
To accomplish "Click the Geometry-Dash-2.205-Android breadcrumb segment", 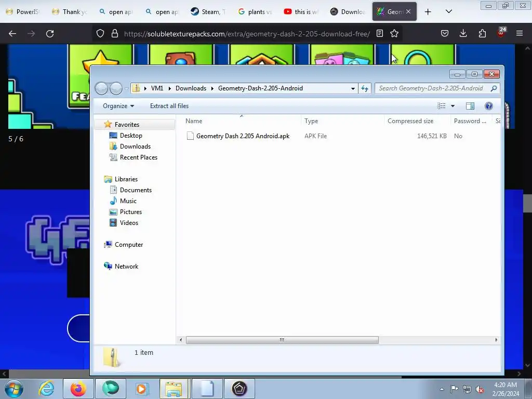I will (260, 88).
